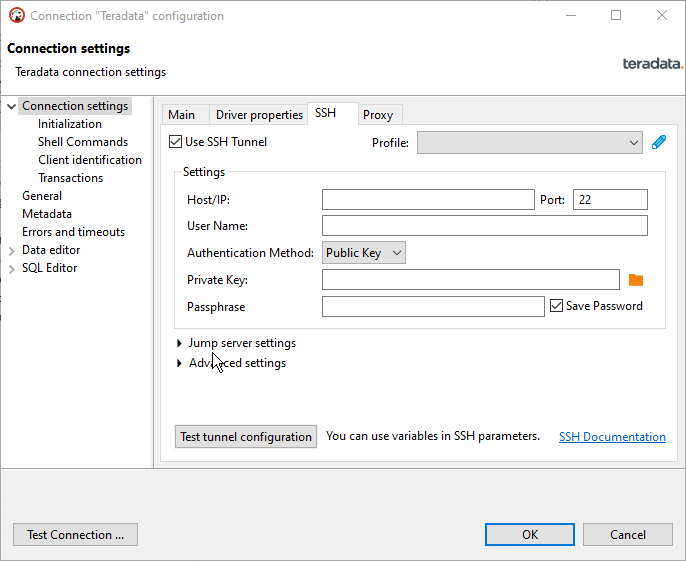Select Initialization in the settings tree
This screenshot has width=686, height=561.
point(70,124)
